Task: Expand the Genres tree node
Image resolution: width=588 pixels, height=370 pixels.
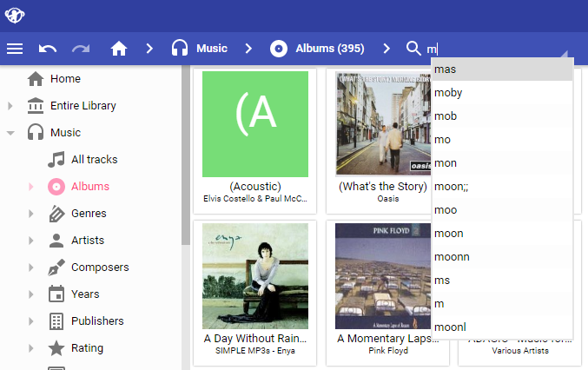Action: [31, 214]
